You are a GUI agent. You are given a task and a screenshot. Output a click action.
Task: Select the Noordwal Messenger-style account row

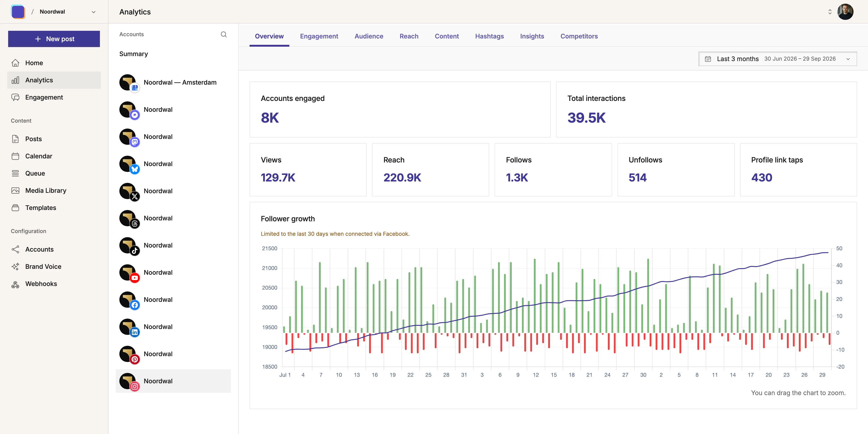coord(173,110)
